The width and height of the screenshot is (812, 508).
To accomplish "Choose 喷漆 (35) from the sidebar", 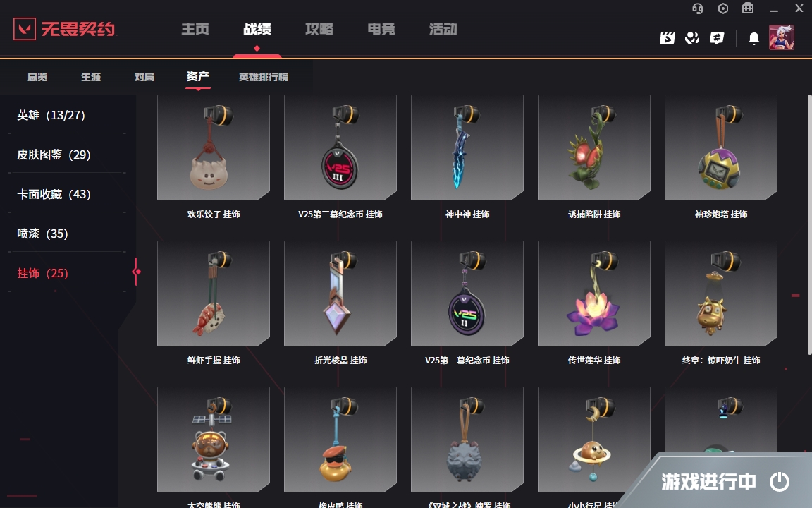I will (42, 234).
